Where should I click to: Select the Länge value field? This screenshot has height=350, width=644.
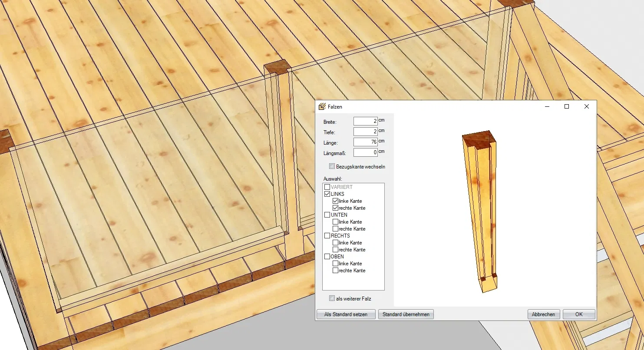(365, 142)
